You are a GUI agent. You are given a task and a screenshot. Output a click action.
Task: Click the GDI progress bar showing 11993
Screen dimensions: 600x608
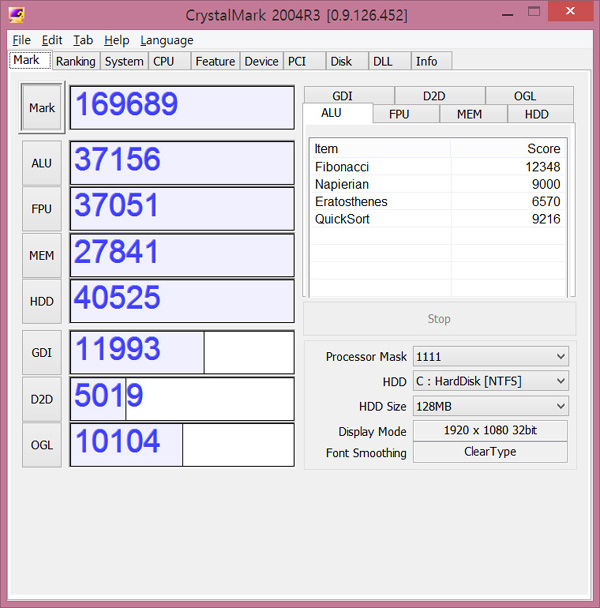coord(182,352)
